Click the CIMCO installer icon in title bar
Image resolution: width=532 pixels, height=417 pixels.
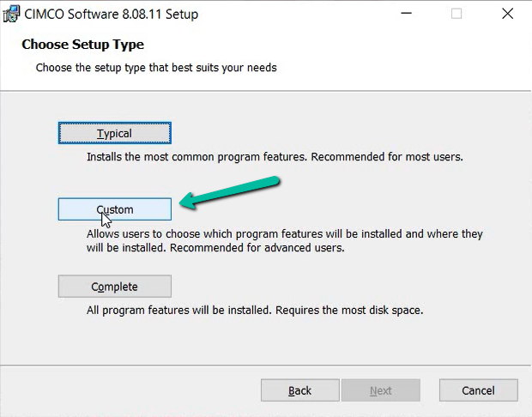(x=11, y=15)
